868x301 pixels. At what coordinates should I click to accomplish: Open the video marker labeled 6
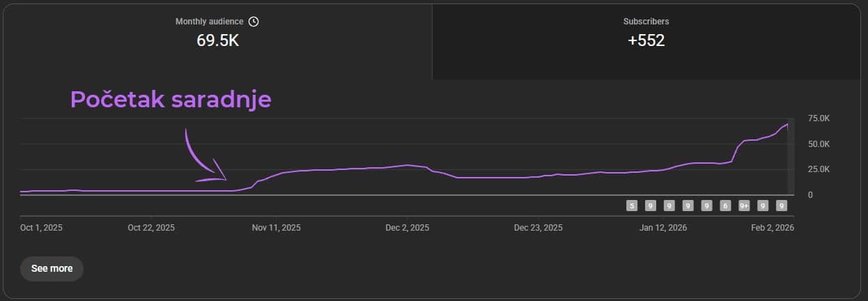[x=725, y=206]
